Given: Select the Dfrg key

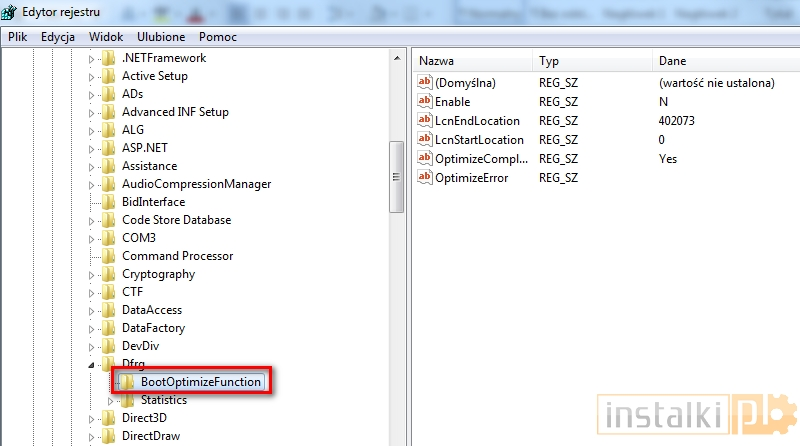Looking at the screenshot, I should point(133,363).
